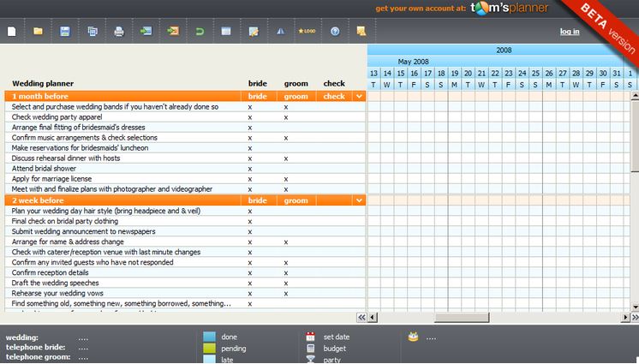Click the 'wedding:' dotted value field
This screenshot has height=364, width=639.
(x=83, y=338)
